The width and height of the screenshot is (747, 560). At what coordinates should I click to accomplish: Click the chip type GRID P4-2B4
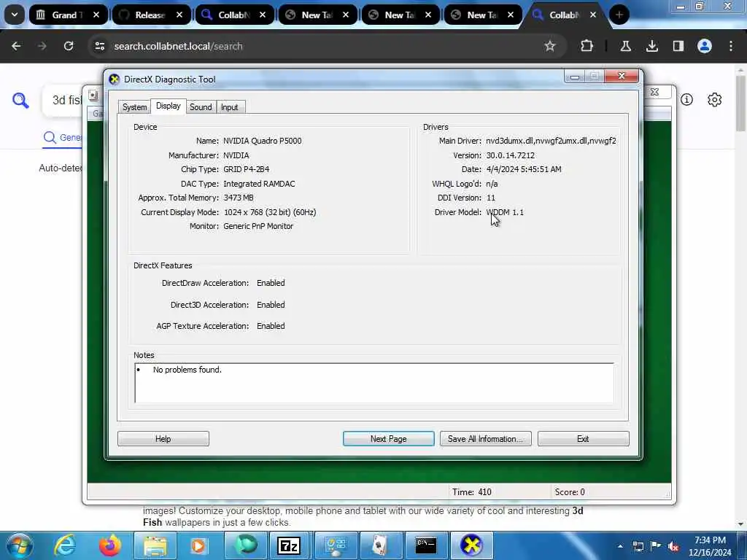click(247, 169)
